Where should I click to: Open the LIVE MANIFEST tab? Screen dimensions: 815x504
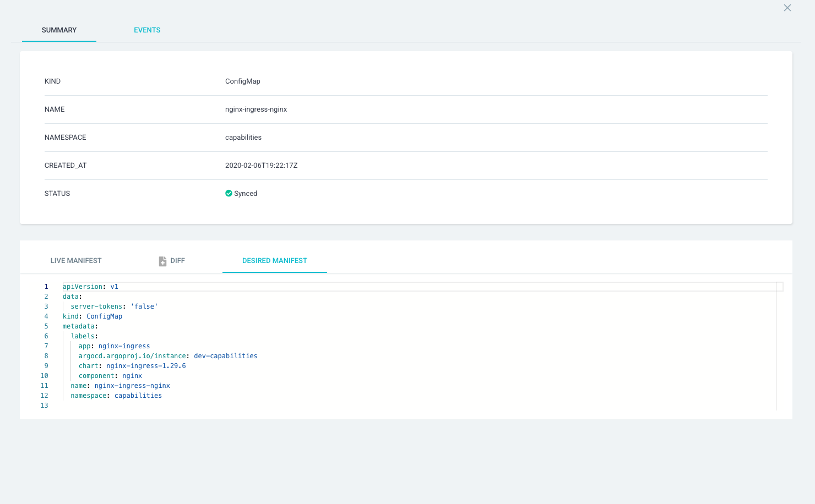pyautogui.click(x=76, y=260)
